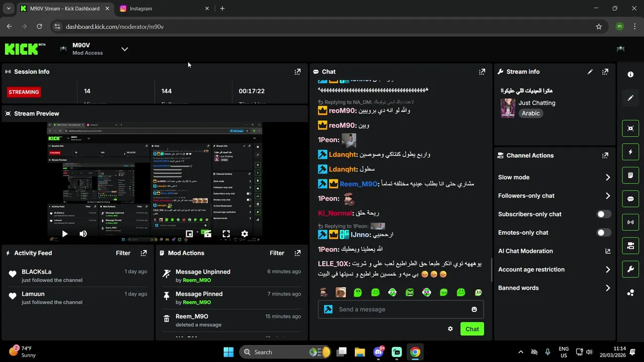
Task: Pop out the Chat panel
Action: coord(482,72)
